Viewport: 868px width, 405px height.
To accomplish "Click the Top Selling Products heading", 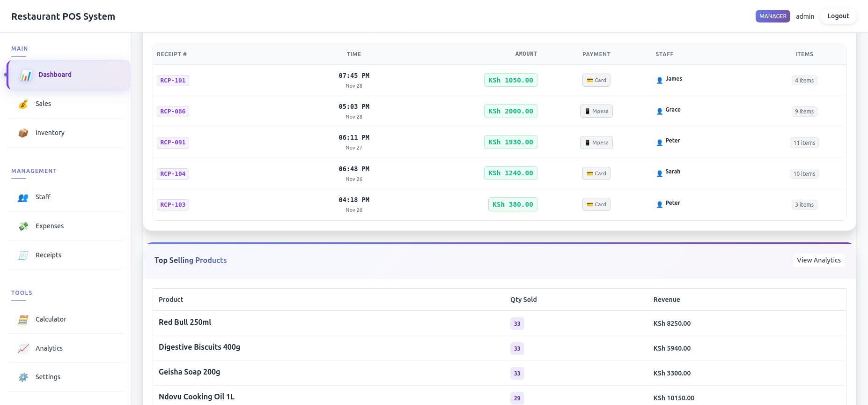I will (191, 260).
